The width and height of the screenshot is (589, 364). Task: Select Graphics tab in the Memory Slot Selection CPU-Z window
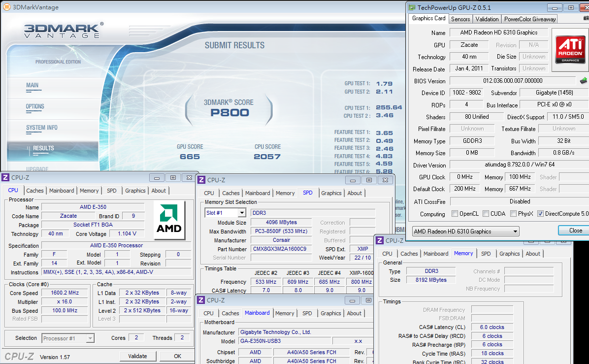pyautogui.click(x=331, y=193)
